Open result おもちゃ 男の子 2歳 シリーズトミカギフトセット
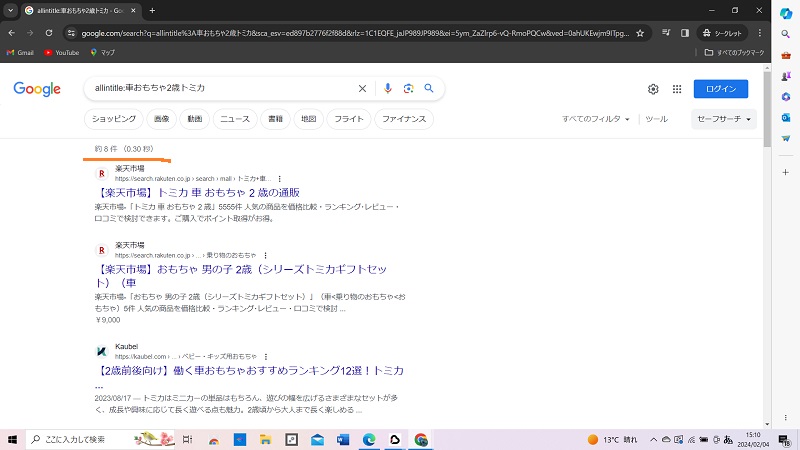The height and width of the screenshot is (450, 800). [x=241, y=276]
